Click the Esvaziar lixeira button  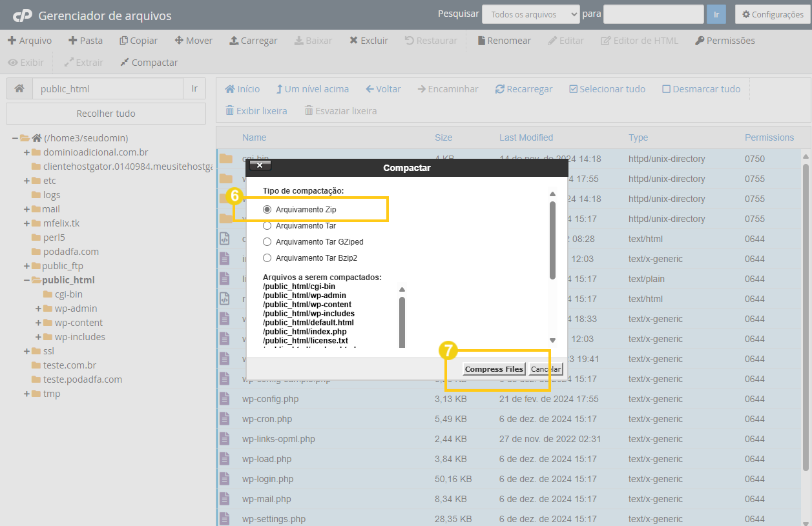coord(340,111)
